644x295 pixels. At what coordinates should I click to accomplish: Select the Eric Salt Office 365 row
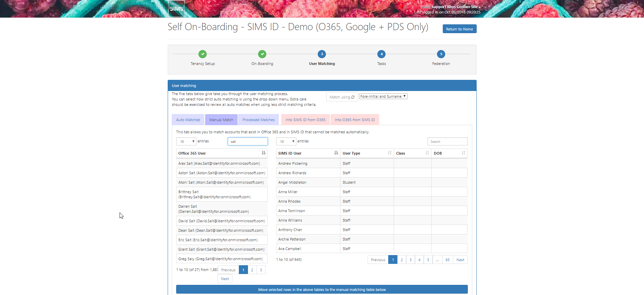pos(222,240)
